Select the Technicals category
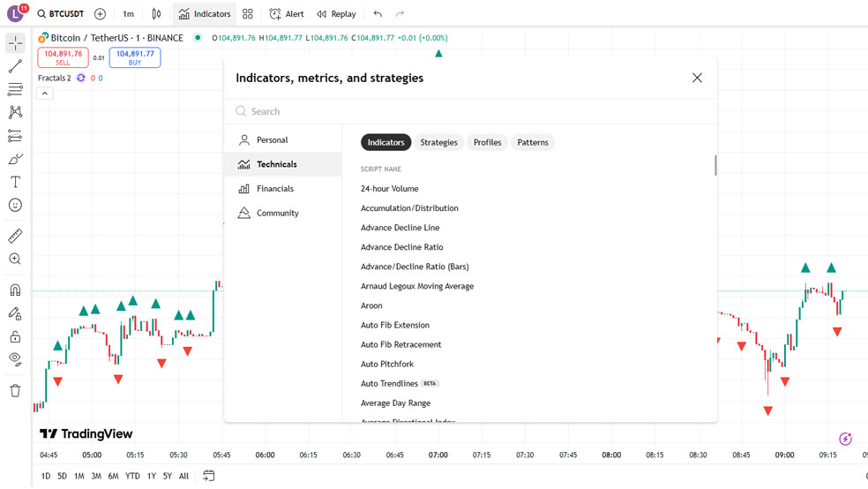Screen dimensions: 868x489 (283, 164)
